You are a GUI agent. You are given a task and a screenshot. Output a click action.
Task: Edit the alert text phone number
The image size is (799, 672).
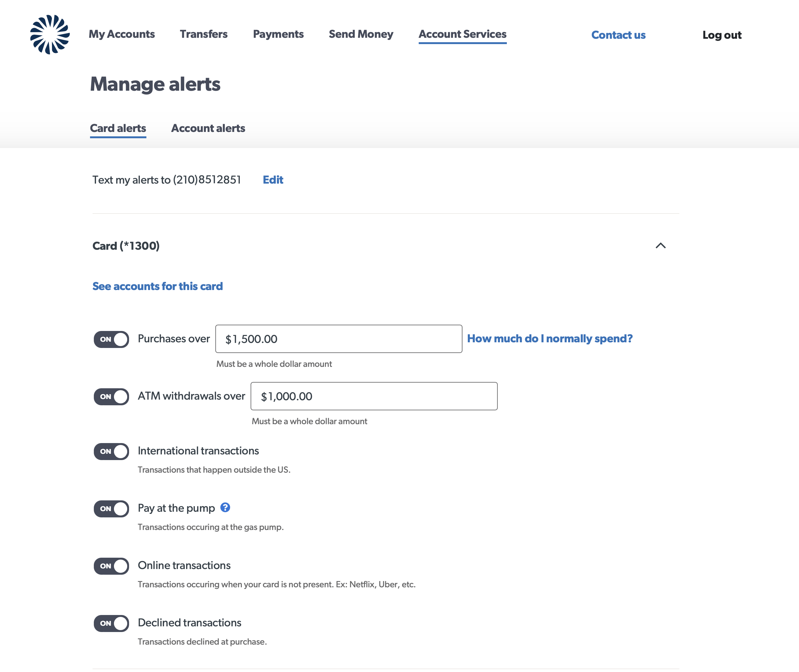273,180
